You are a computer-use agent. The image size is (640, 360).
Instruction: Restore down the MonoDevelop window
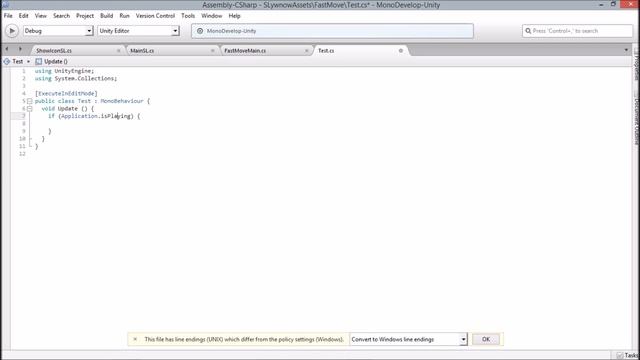click(613, 4)
